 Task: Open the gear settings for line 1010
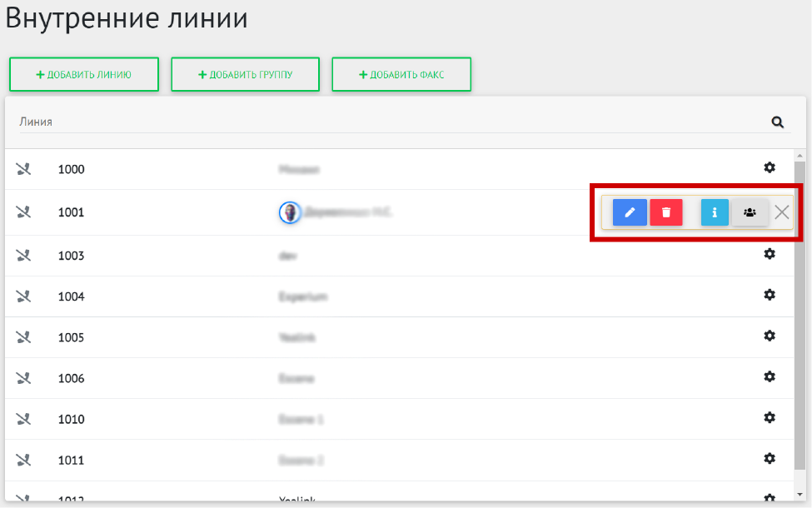(x=770, y=418)
